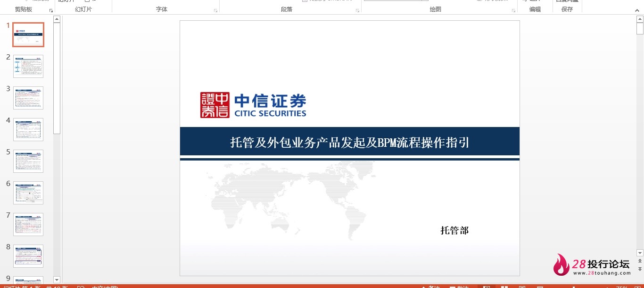The width and height of the screenshot is (644, 288).
Task: Select slide 7 thumbnail
Action: 28,224
